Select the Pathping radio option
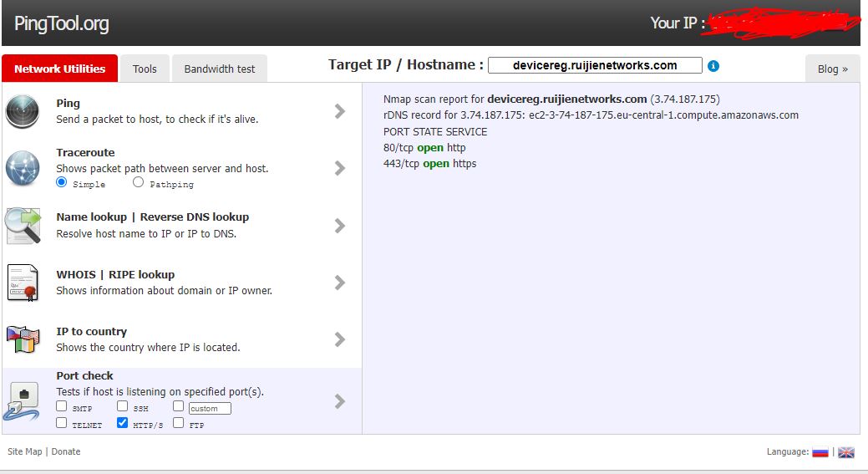This screenshot has height=474, width=868. 139,182
